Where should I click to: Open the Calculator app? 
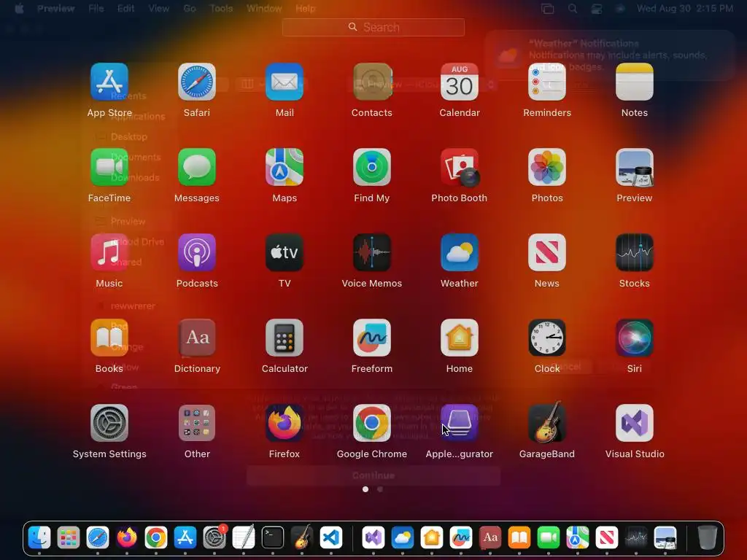pos(285,338)
